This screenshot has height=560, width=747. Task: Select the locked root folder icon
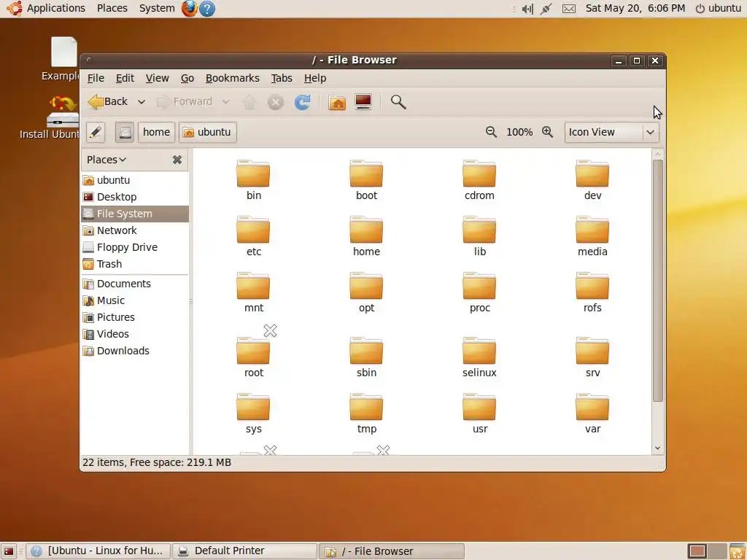coord(253,351)
